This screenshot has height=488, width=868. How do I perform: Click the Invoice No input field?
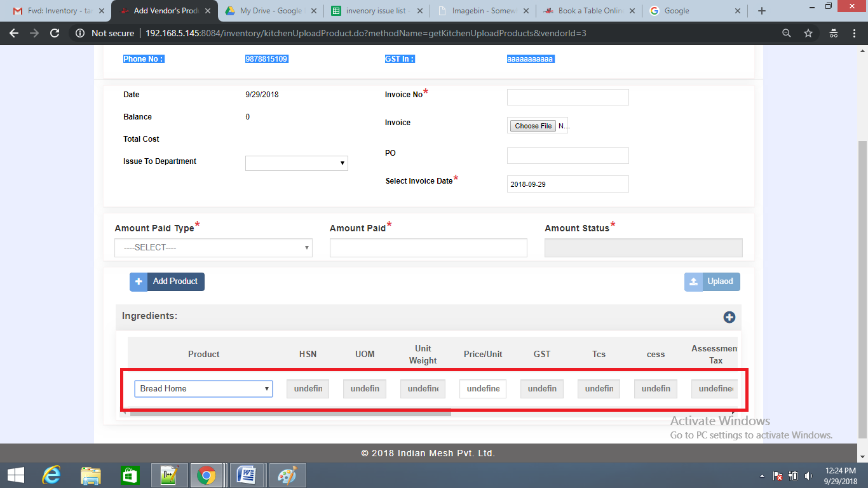tap(568, 97)
